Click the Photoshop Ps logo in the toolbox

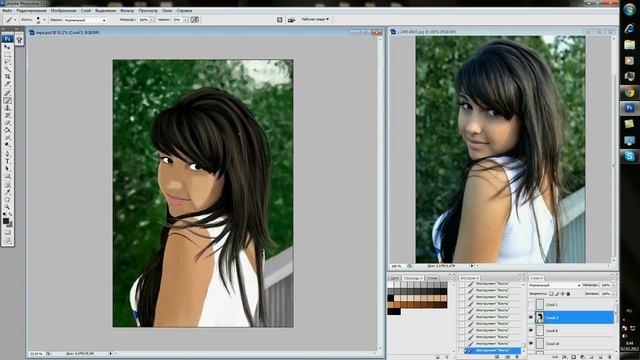tap(7, 39)
